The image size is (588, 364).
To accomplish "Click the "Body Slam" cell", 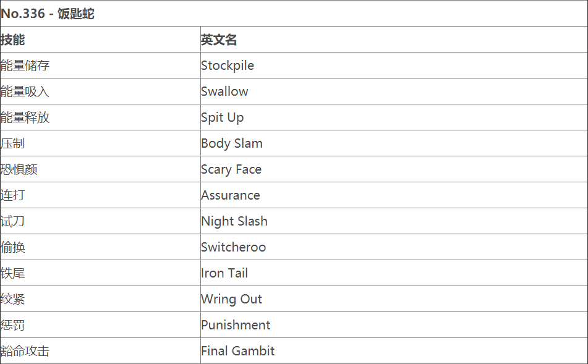I will (x=232, y=143).
